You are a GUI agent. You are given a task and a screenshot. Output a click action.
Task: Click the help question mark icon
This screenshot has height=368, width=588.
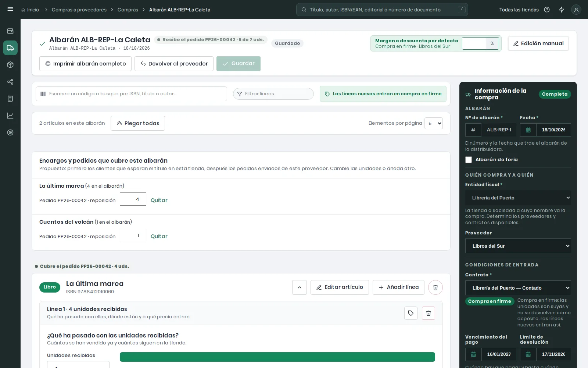click(x=547, y=10)
